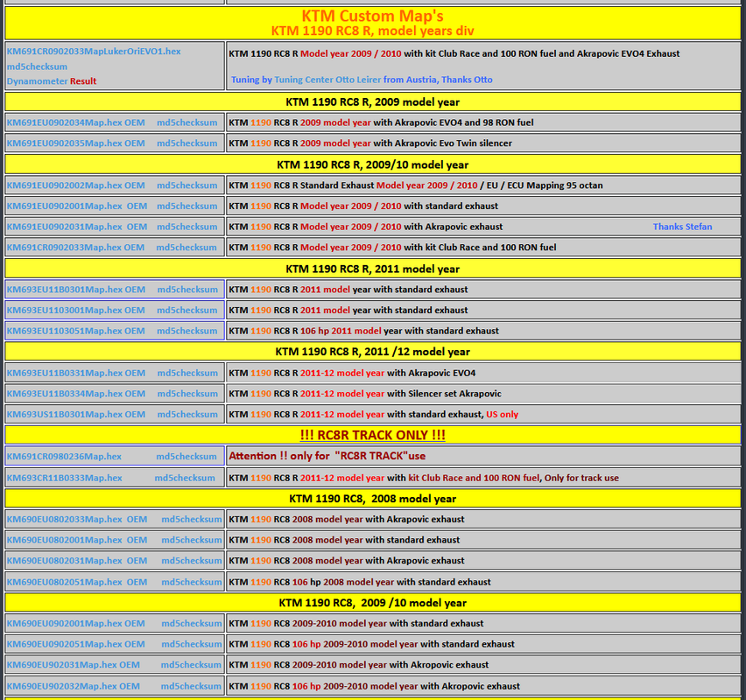Image resolution: width=746 pixels, height=700 pixels.
Task: Open md5checksum for KM690EU902032Map.hex
Action: point(191,686)
